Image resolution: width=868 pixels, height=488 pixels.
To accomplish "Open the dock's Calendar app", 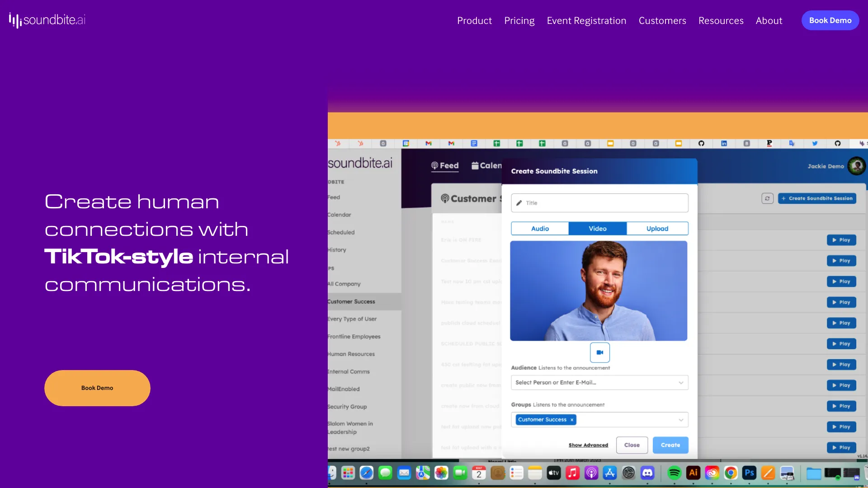I will (x=479, y=473).
